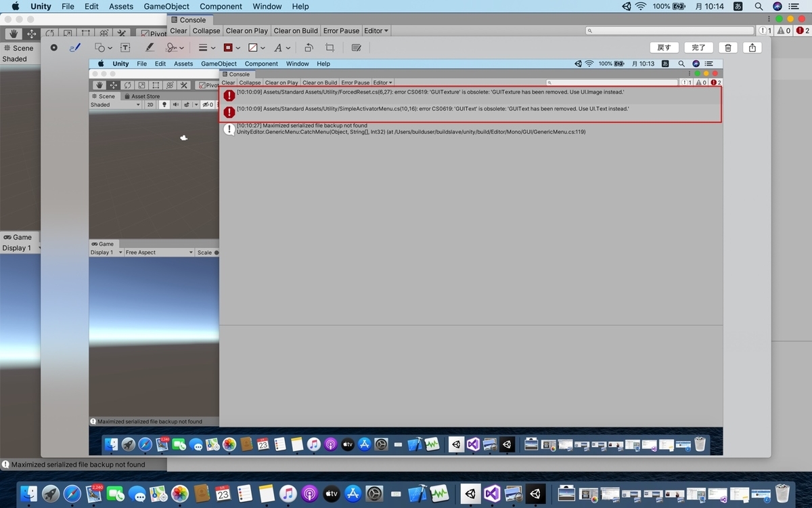Toggle Collapse in outer Console toolbar
This screenshot has height=508, width=812.
coord(206,30)
